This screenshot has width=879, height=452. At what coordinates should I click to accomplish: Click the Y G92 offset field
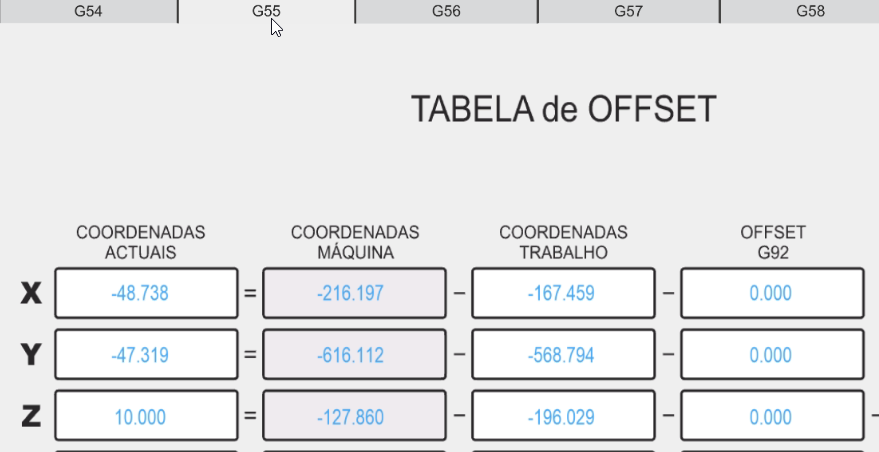(x=772, y=354)
